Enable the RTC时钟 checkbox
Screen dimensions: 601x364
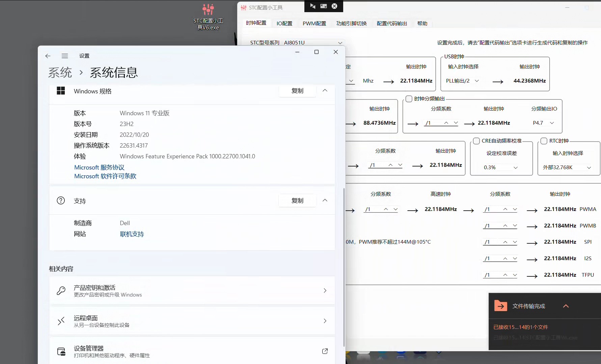click(x=544, y=141)
